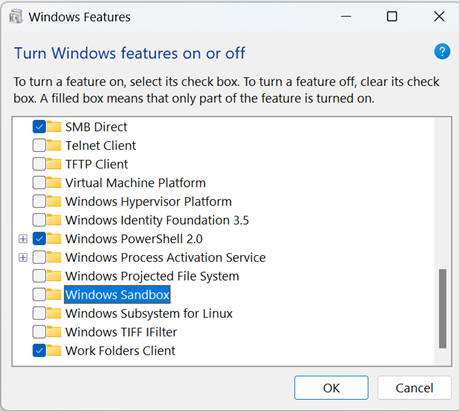Click the folder icon beside Virtual Machine Platform
This screenshot has height=411, width=459.
click(54, 183)
